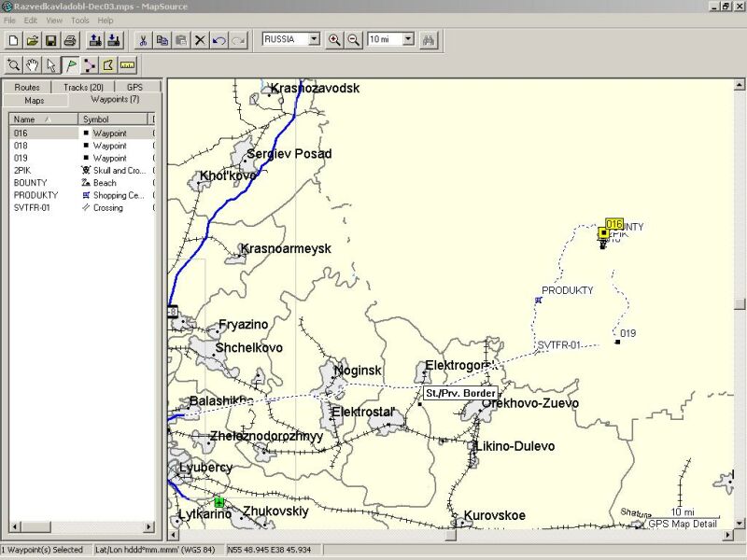Screen dimensions: 747x560
Task: Click the Receive from device icon
Action: (x=114, y=40)
